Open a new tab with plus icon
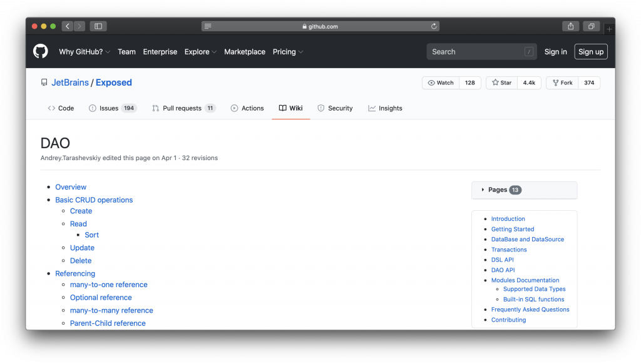Viewport: 641px width, 364px height. [x=609, y=29]
